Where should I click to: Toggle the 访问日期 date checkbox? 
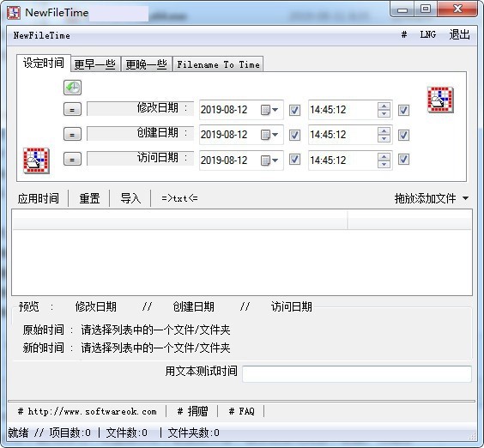[294, 160]
